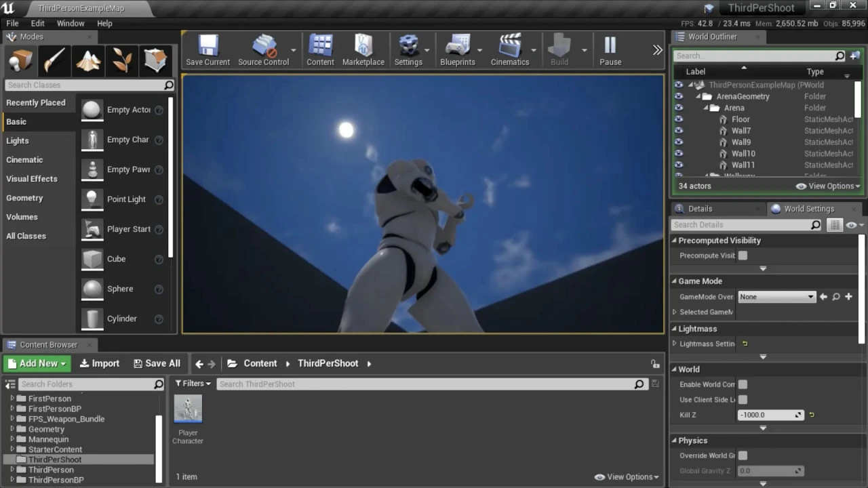
Task: Open Source Control from the toolbar
Action: click(x=263, y=51)
